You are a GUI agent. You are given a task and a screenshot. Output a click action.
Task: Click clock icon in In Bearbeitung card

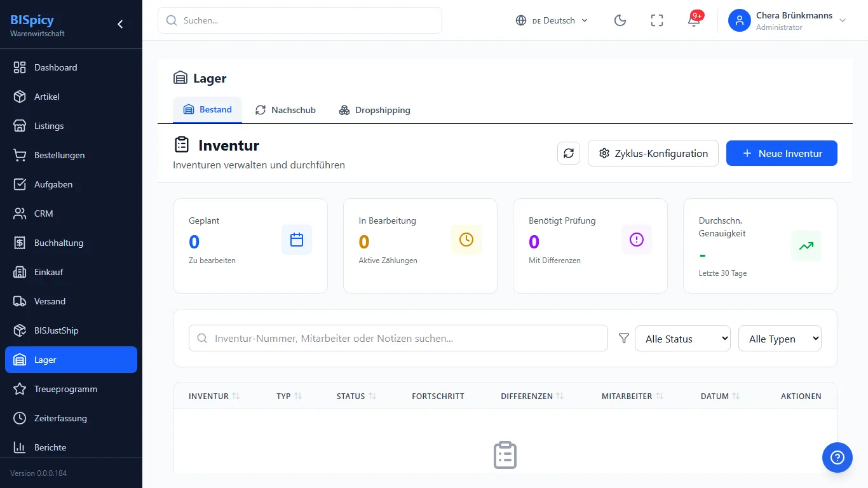tap(466, 240)
